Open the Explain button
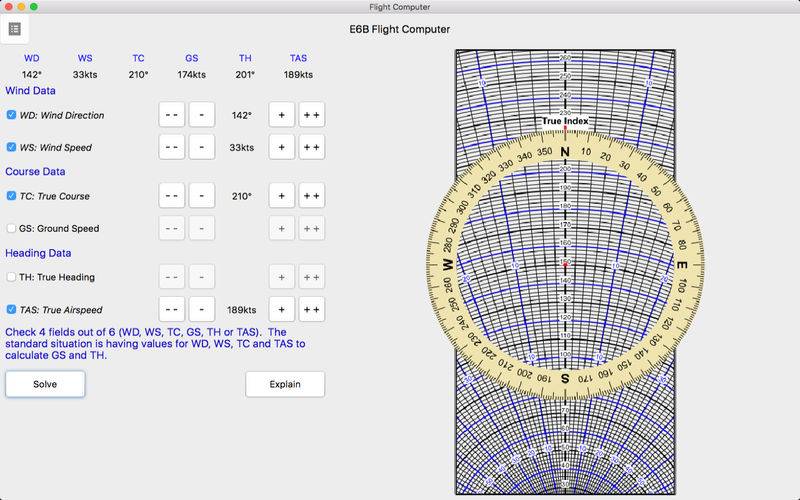The width and height of the screenshot is (800, 500). (285, 384)
